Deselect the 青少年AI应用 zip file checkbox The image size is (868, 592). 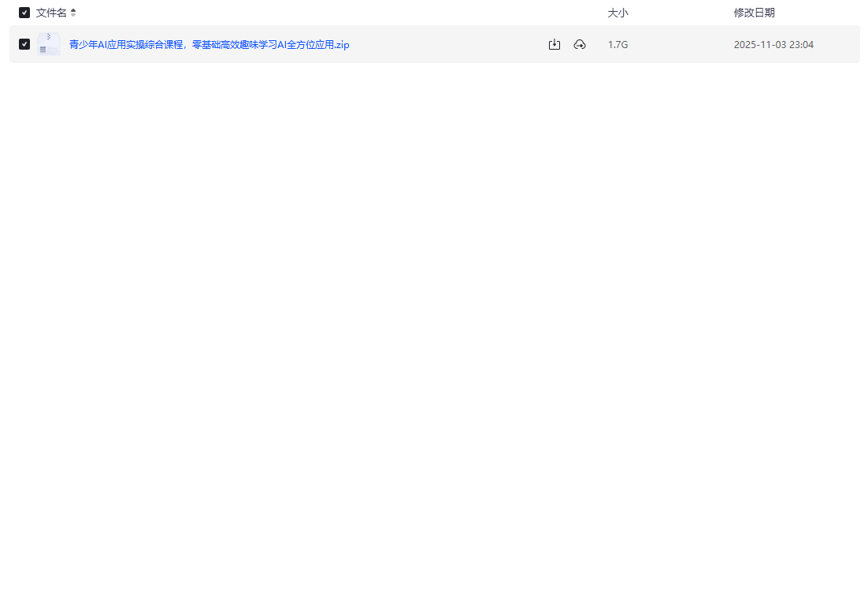pyautogui.click(x=24, y=44)
